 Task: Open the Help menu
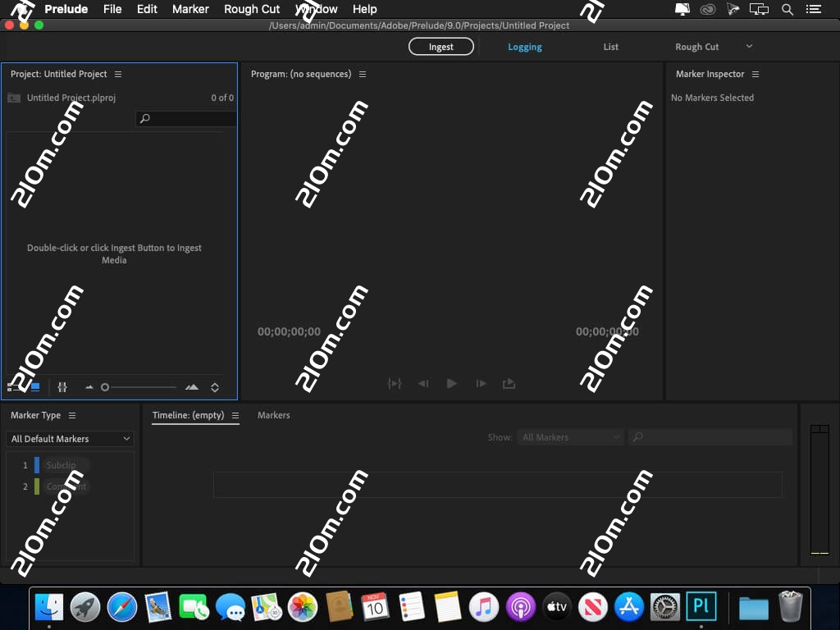pyautogui.click(x=364, y=9)
